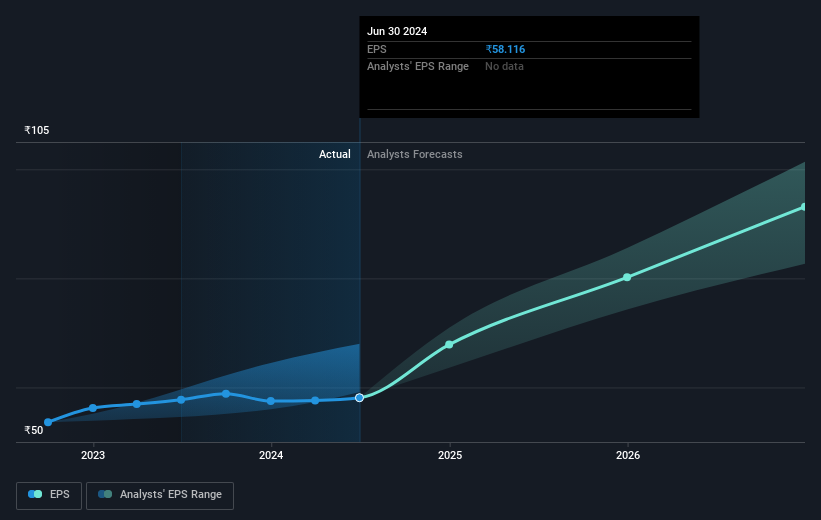This screenshot has width=821, height=520.
Task: Click the Jun 30 2024 tooltip date
Action: coord(397,31)
